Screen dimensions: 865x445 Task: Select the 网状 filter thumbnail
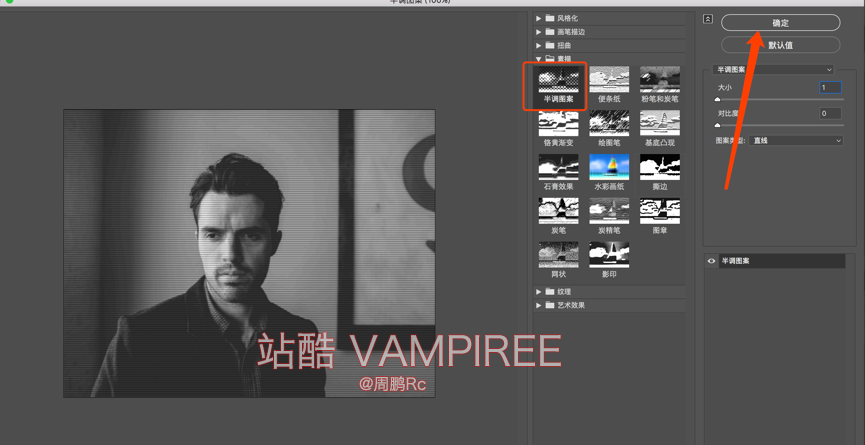(558, 255)
